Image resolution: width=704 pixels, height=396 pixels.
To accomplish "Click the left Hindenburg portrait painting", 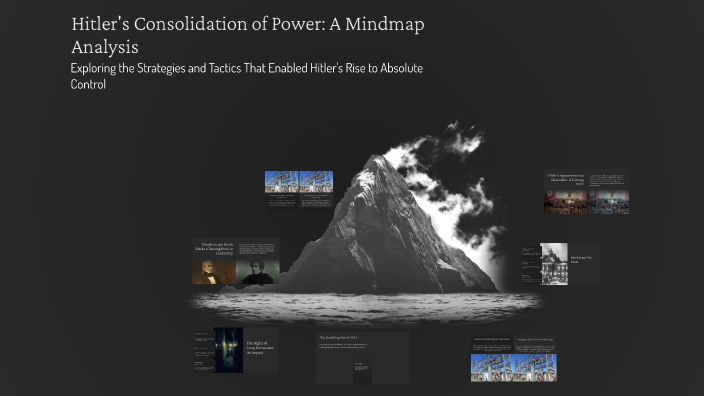I will pos(214,272).
